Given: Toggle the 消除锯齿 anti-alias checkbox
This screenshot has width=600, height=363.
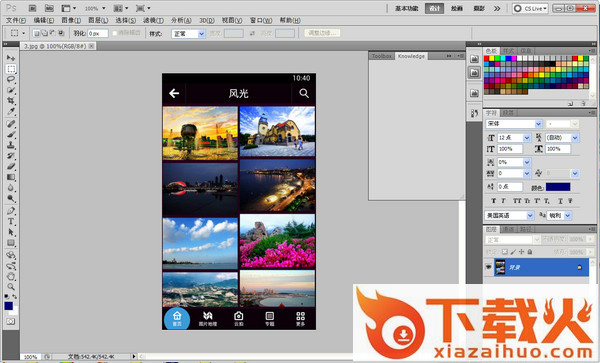Looking at the screenshot, I should point(114,33).
